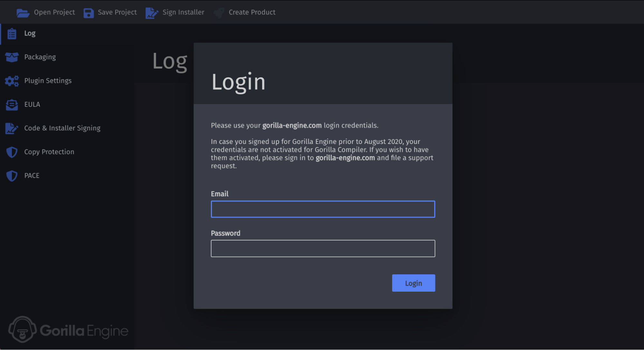Click the EULA document icon
Viewport: 644px width, 350px height.
click(12, 105)
